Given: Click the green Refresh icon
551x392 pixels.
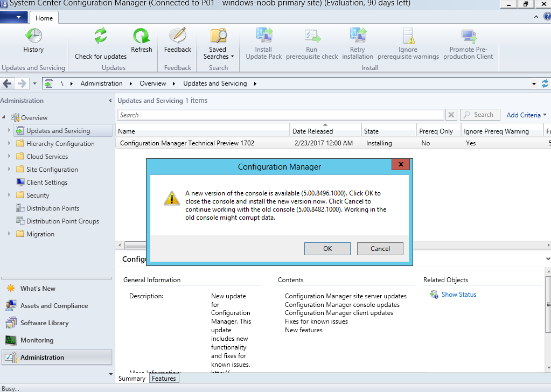Looking at the screenshot, I should [x=141, y=36].
